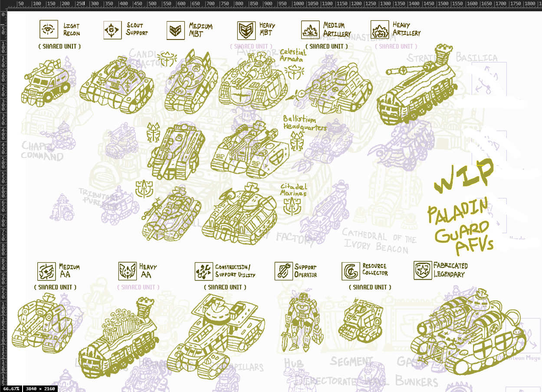Click the Scout Support category icon
The image size is (542, 392).
113,30
